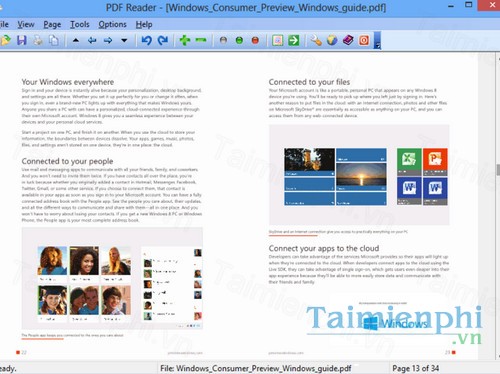Click the green go-to arrow icon
Screen dimensions: 500x374
click(293, 40)
